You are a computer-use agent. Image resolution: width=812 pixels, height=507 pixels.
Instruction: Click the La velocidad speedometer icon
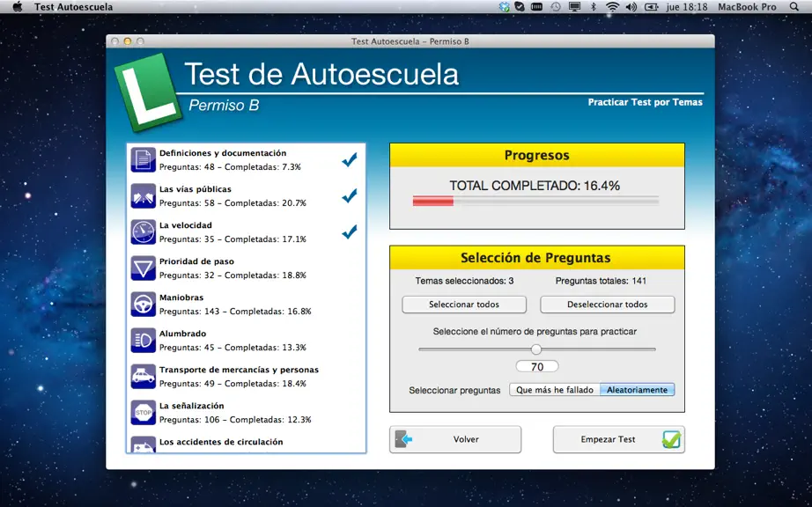(143, 232)
